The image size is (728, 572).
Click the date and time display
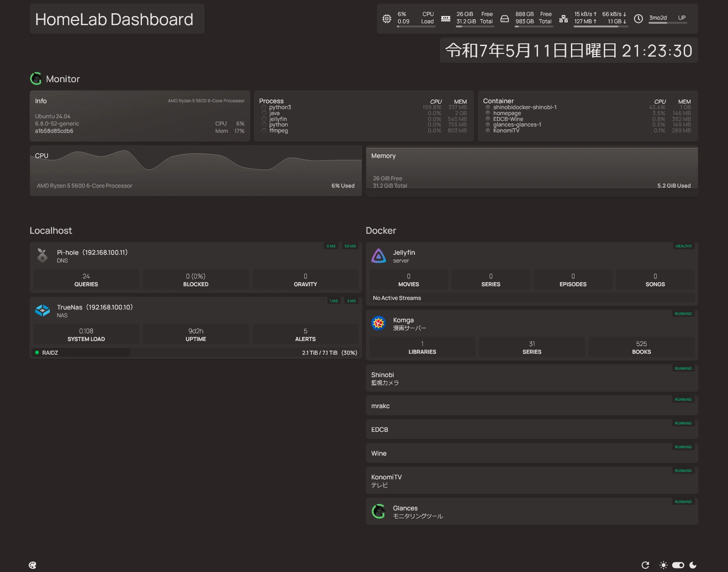click(569, 50)
